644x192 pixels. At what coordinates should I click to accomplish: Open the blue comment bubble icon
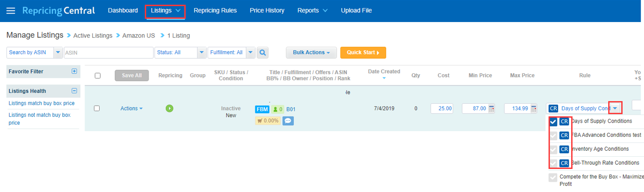pyautogui.click(x=288, y=121)
